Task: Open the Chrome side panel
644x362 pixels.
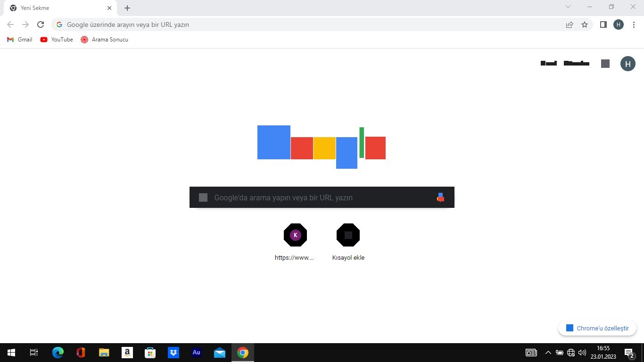Action: click(x=603, y=25)
